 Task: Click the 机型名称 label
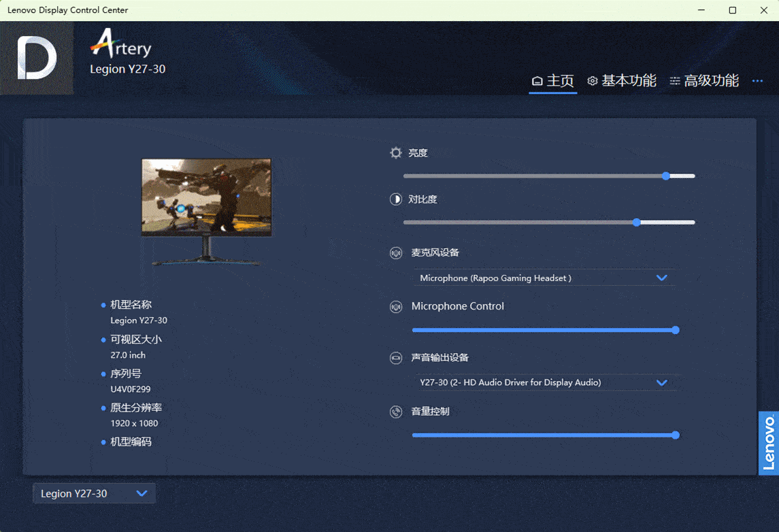coord(131,305)
